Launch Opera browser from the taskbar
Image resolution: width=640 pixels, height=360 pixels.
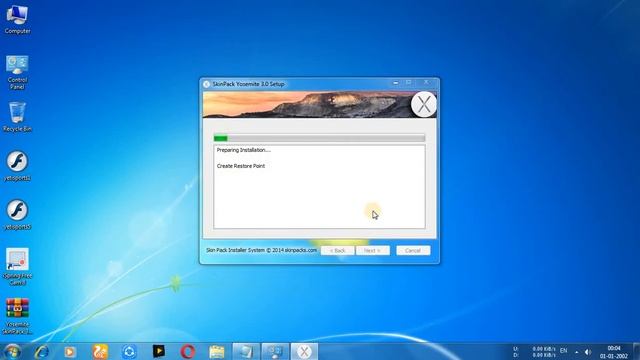(x=188, y=351)
